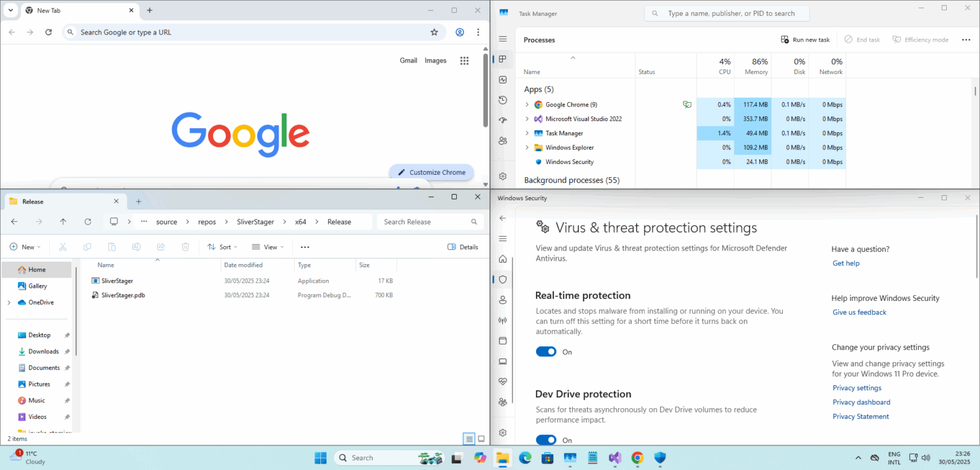
Task: Click the Task Manager search field
Action: 726,13
